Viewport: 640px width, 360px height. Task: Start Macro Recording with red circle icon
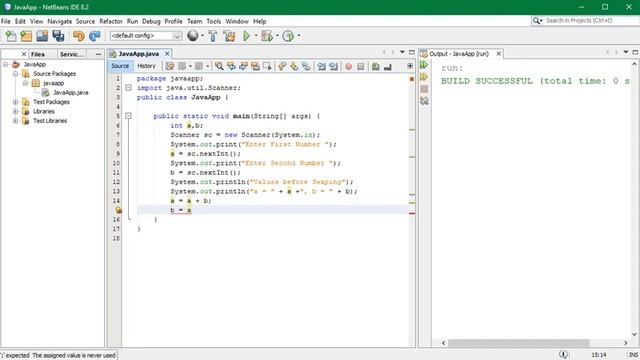349,67
